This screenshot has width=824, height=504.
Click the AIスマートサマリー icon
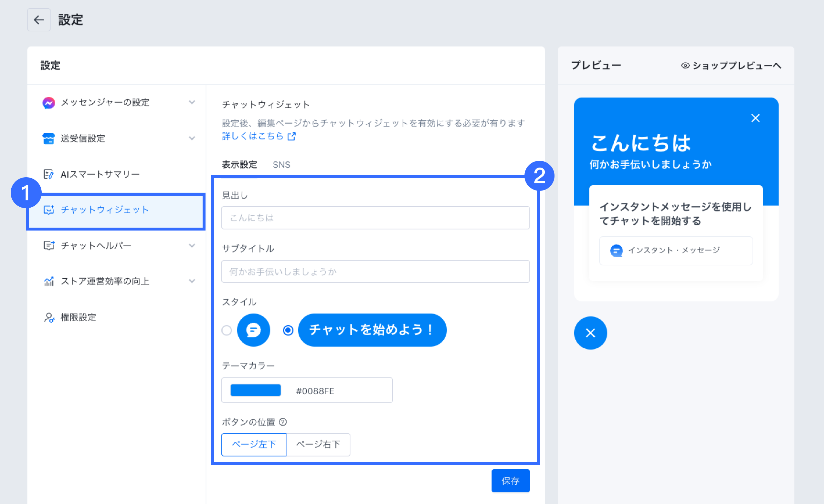point(48,174)
